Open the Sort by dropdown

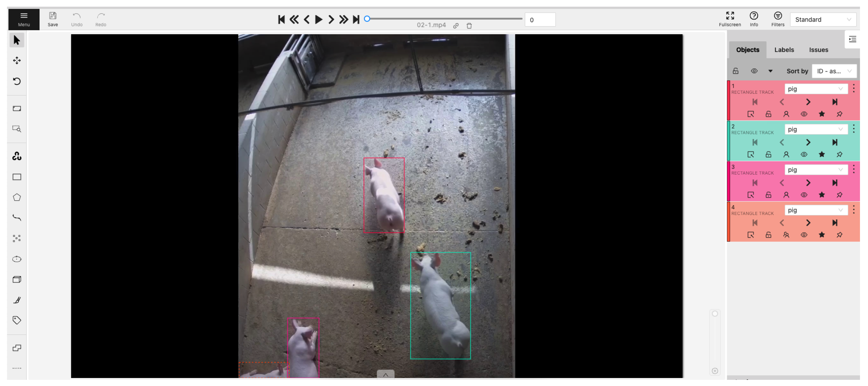pos(834,71)
